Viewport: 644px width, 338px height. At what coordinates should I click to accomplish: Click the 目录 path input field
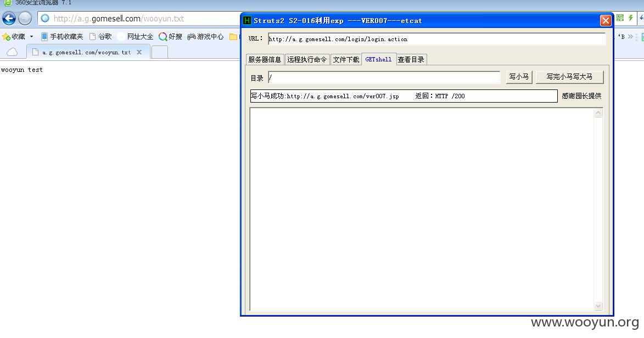(384, 77)
